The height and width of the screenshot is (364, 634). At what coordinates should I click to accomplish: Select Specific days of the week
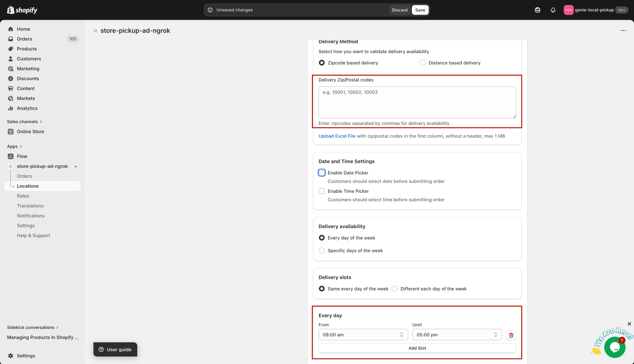[x=322, y=250]
